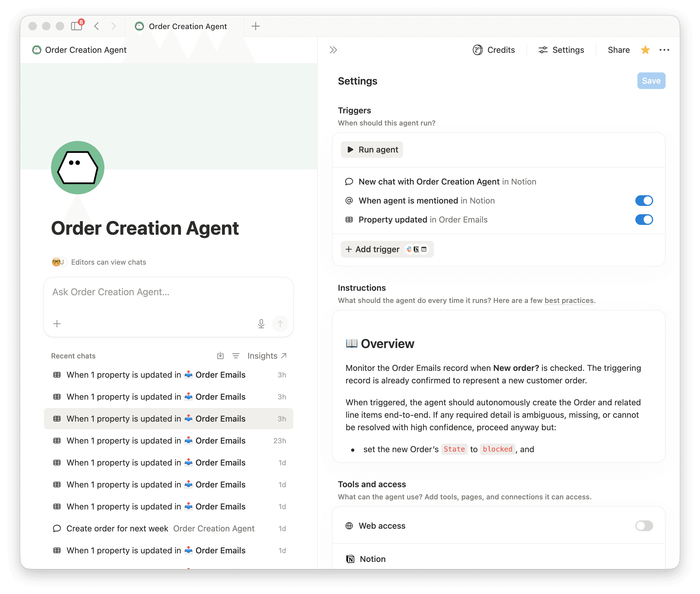Click the editor avatar emoji
Image resolution: width=700 pixels, height=594 pixels.
tap(57, 262)
